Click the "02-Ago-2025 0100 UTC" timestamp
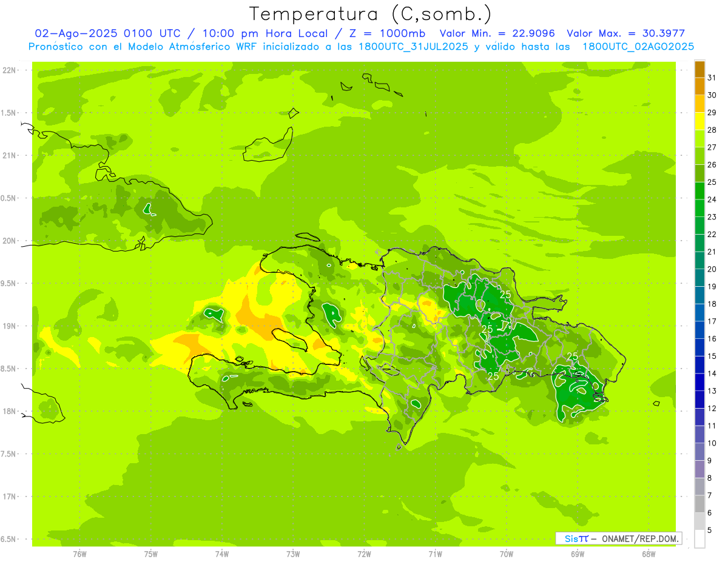 [107, 33]
